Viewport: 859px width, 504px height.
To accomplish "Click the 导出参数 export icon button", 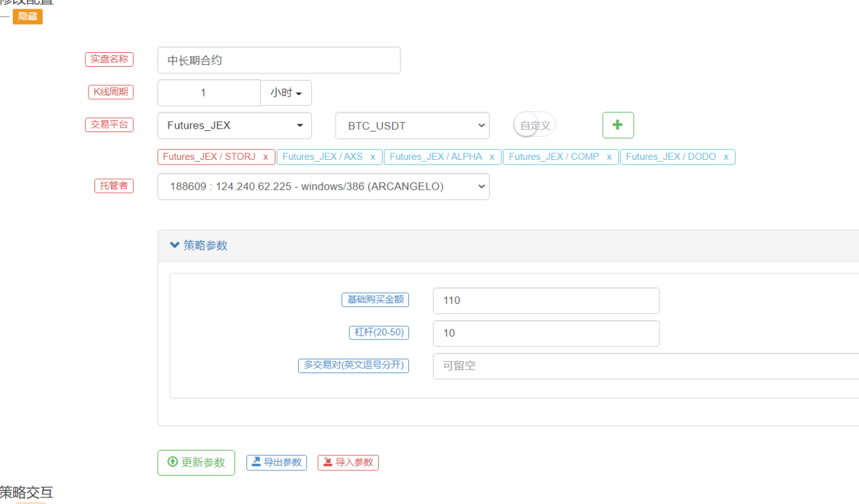I will (277, 462).
